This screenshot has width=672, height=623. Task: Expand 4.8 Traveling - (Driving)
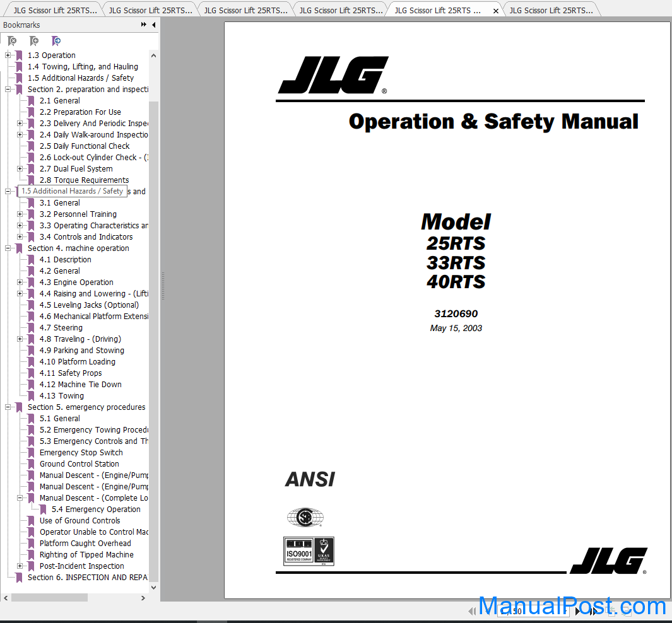click(20, 339)
